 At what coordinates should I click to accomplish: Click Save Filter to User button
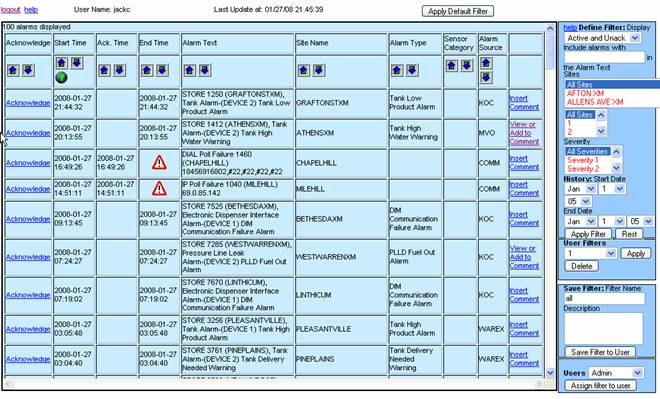tap(600, 352)
